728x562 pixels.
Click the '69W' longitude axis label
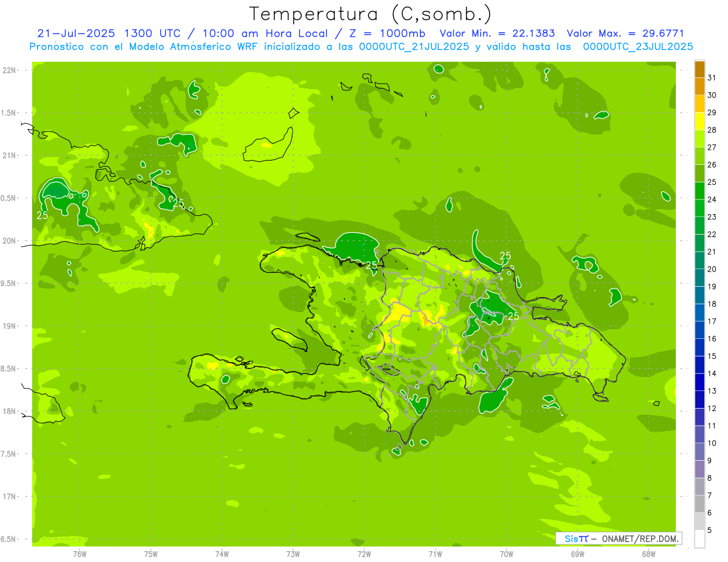578,554
